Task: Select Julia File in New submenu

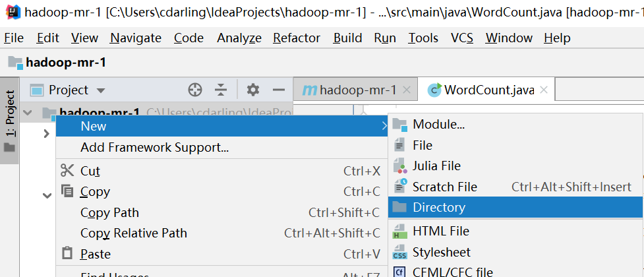Action: [516, 166]
